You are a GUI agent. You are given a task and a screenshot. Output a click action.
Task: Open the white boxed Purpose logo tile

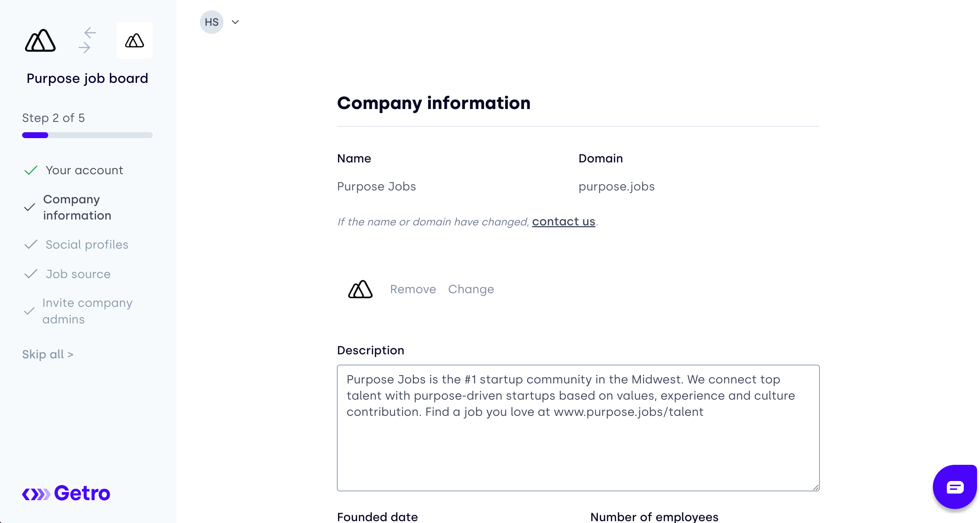(134, 41)
